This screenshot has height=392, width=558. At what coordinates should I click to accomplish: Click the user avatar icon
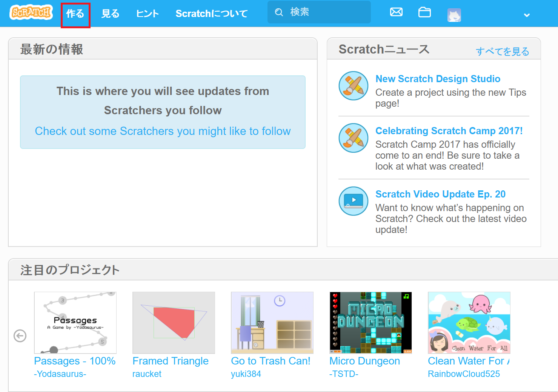coord(454,15)
